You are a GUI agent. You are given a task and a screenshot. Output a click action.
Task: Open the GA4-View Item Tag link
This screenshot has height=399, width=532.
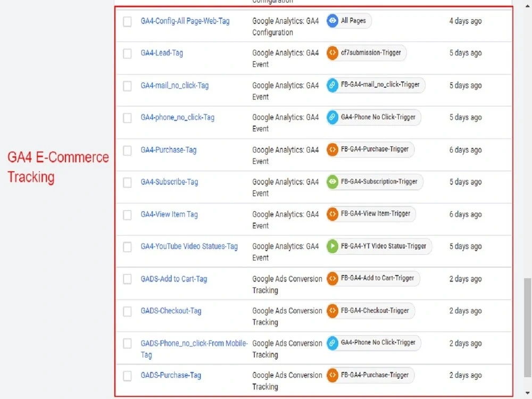[x=169, y=214]
